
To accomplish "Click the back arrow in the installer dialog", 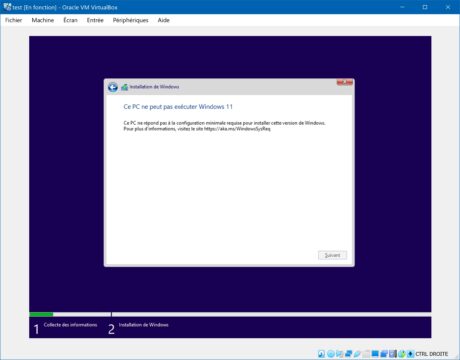I will 113,87.
